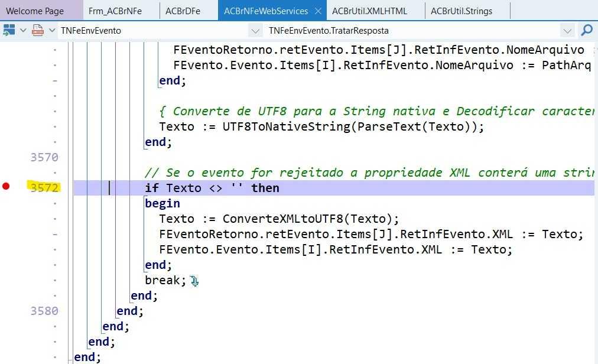Click the code navigation sections icon
This screenshot has width=598, height=364.
click(x=9, y=31)
